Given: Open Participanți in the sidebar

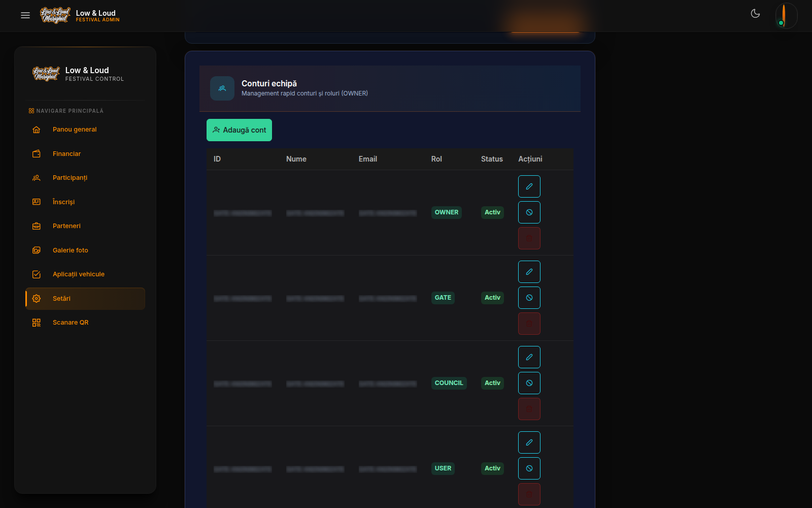Looking at the screenshot, I should tap(85, 178).
